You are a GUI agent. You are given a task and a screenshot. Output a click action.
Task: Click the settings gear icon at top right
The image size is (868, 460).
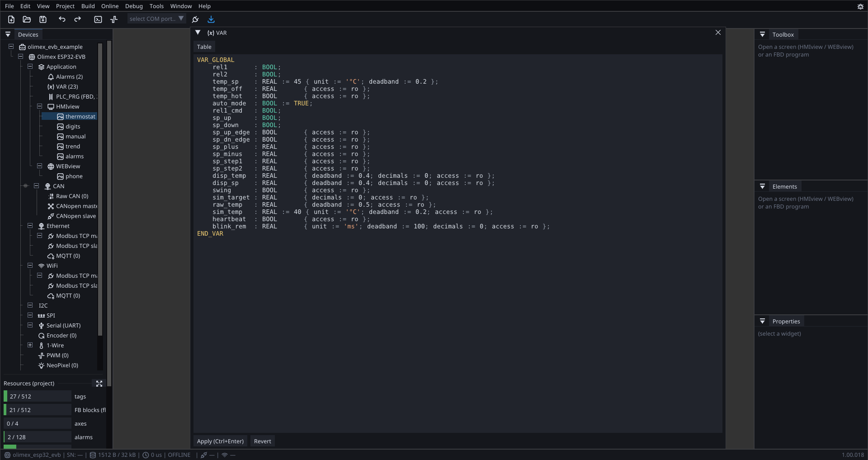pyautogui.click(x=860, y=6)
